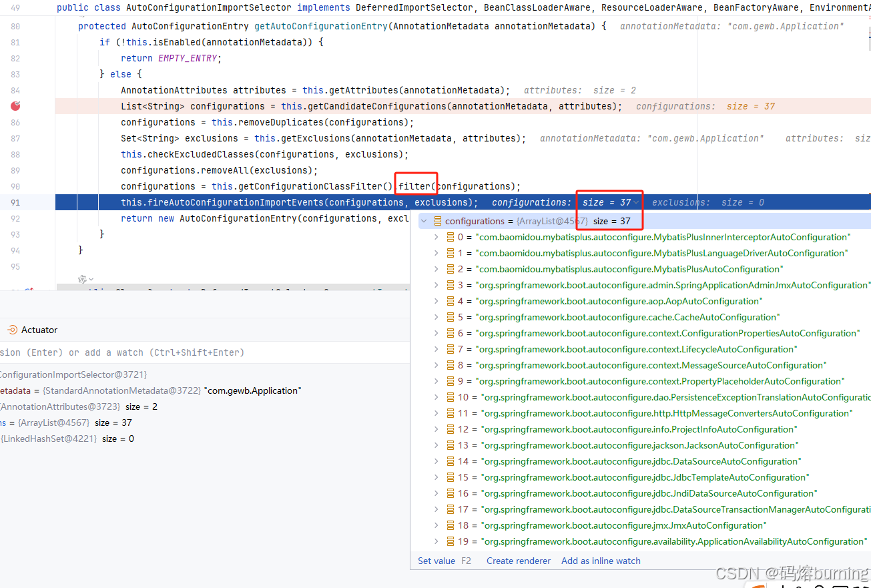Image resolution: width=871 pixels, height=588 pixels.
Task: Toggle the breakpoint on line 85
Action: pos(16,106)
